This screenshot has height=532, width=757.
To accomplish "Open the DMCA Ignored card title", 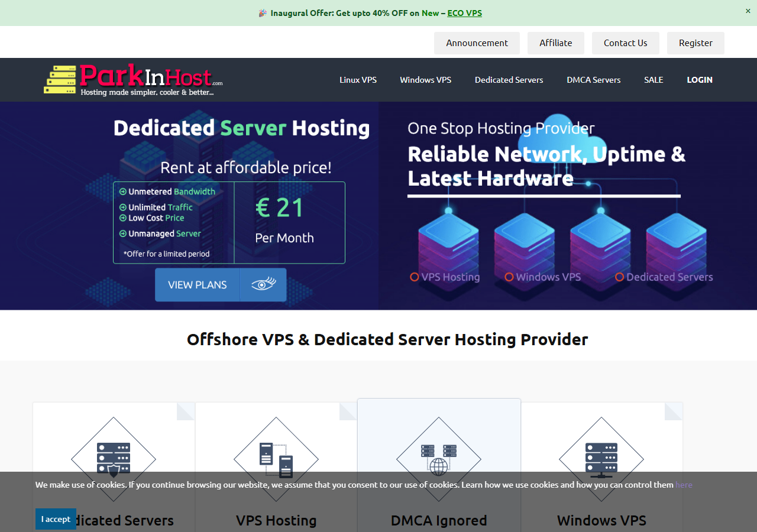I will pyautogui.click(x=439, y=521).
